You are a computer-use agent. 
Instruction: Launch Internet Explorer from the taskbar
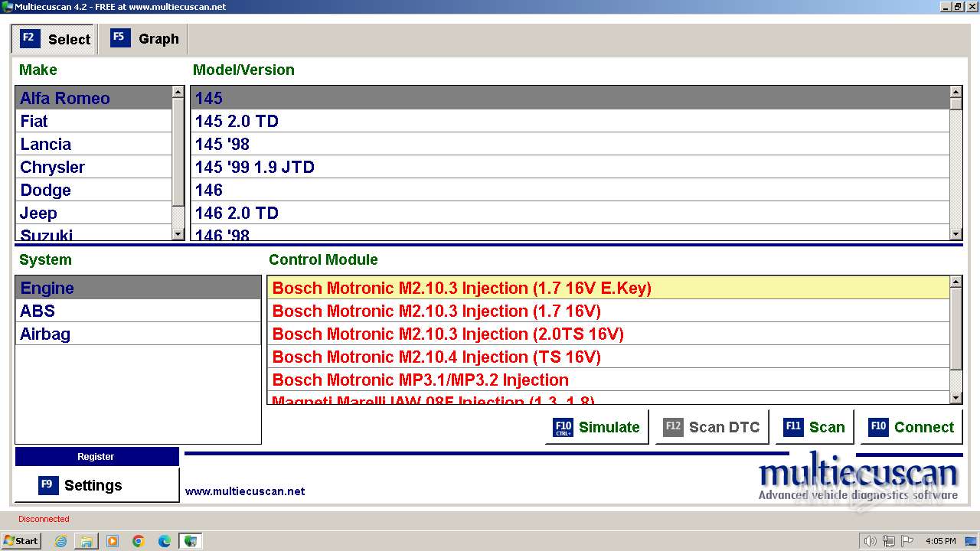60,541
